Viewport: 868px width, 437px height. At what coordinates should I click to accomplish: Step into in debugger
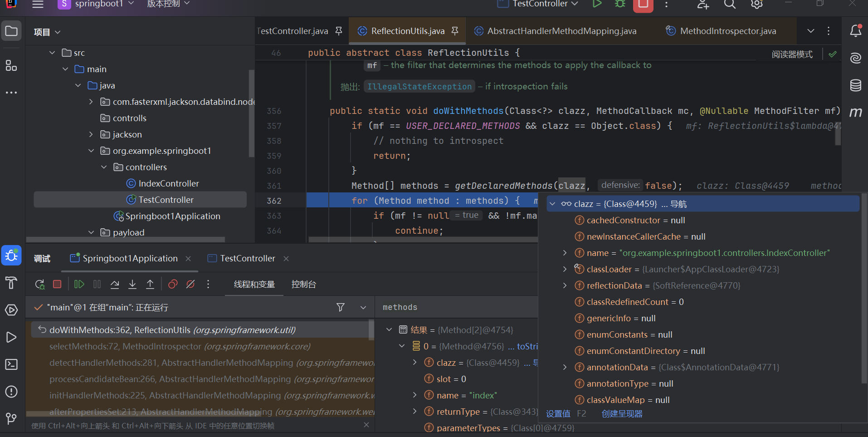132,285
